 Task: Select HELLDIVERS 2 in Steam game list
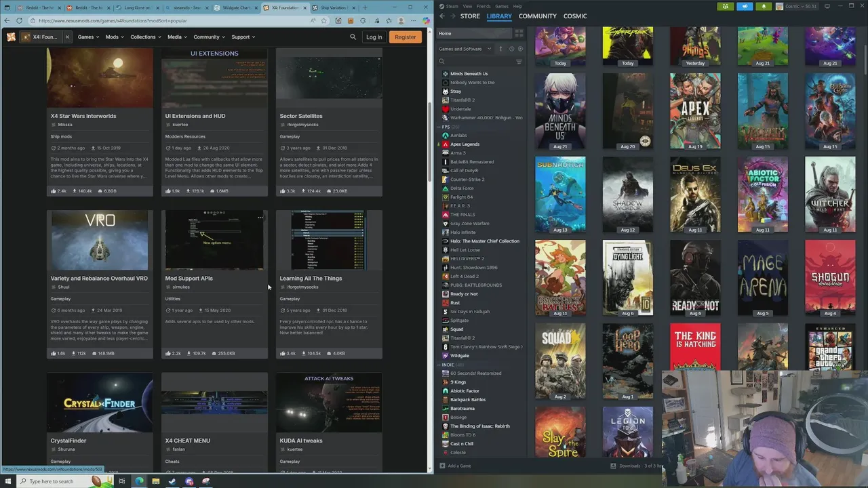pyautogui.click(x=467, y=258)
